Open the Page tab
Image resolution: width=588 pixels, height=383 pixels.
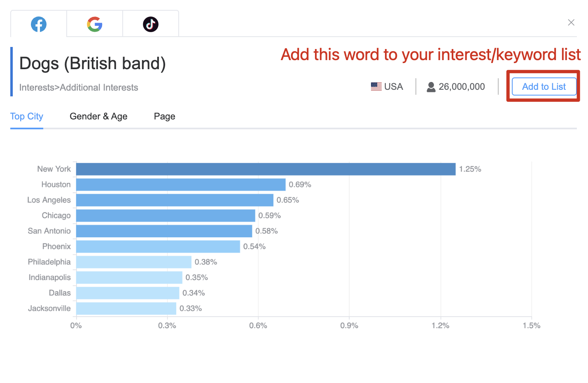(x=164, y=116)
